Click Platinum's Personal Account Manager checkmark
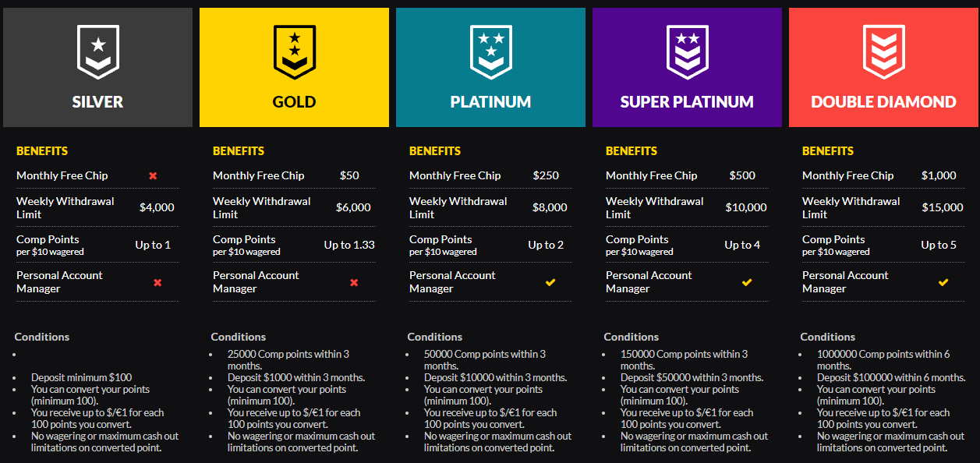 (550, 282)
